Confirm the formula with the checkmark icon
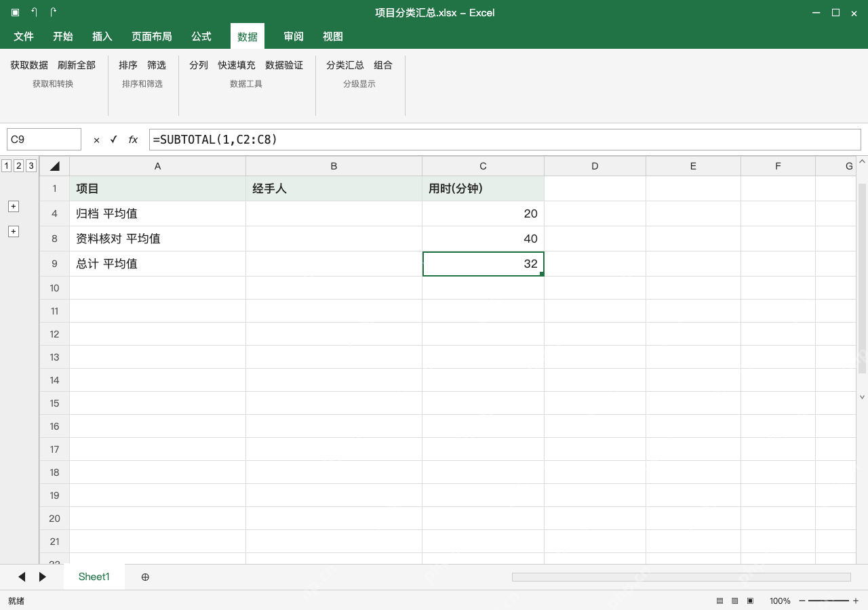868x610 pixels. pos(114,140)
